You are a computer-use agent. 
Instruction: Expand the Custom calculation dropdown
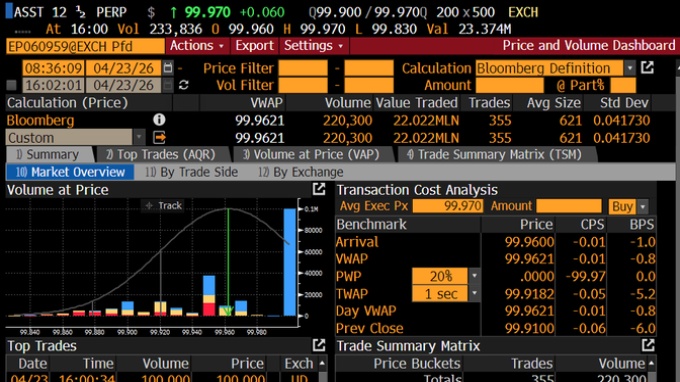139,137
